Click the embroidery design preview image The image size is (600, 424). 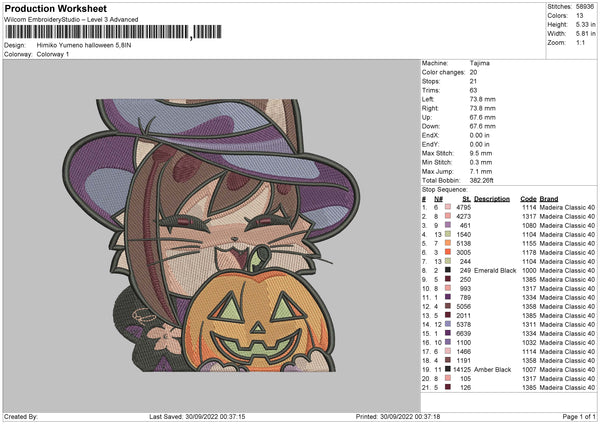[x=216, y=235]
